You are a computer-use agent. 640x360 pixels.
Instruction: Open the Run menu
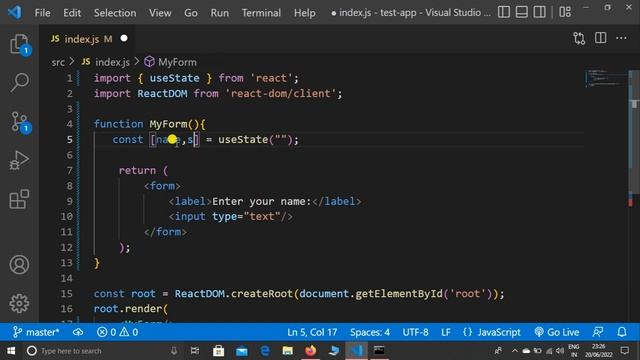(220, 13)
